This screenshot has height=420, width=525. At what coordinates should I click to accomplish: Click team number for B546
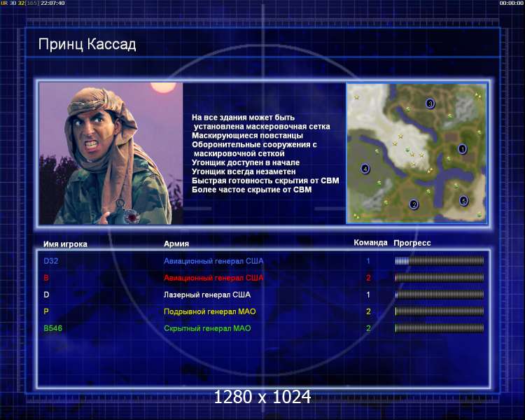point(368,328)
